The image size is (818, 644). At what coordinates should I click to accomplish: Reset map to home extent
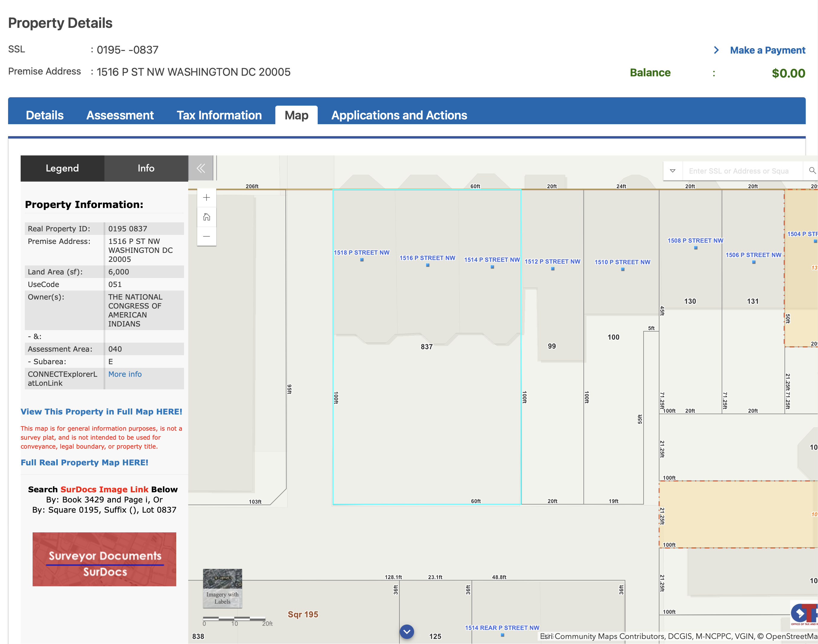[x=206, y=217]
